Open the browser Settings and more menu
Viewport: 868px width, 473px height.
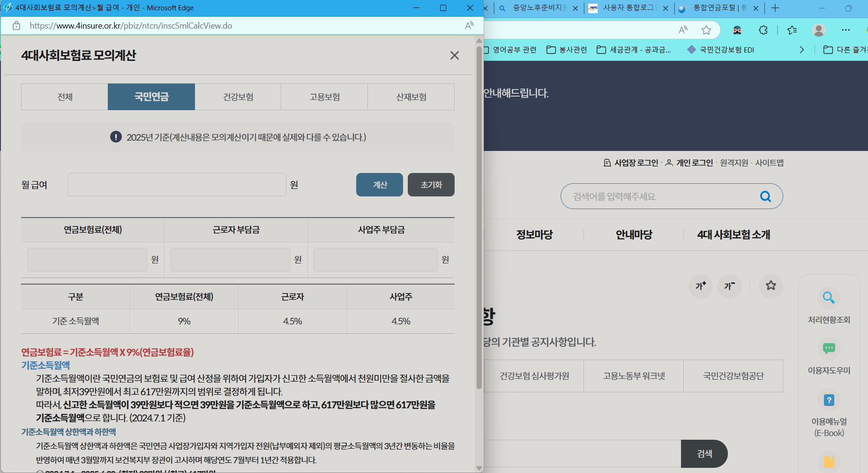(x=846, y=30)
